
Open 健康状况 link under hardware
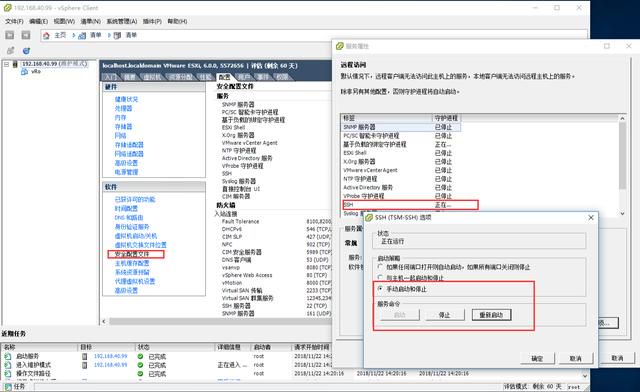(x=127, y=99)
